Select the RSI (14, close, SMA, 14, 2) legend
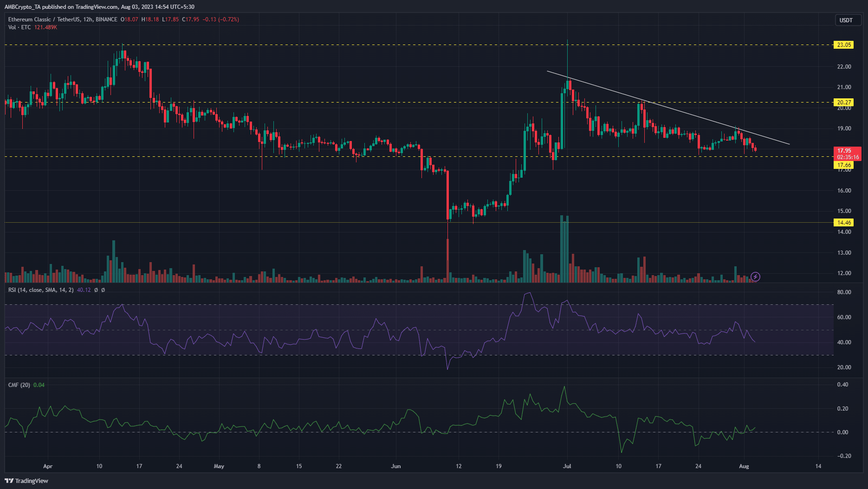Image resolution: width=868 pixels, height=489 pixels. [x=41, y=290]
